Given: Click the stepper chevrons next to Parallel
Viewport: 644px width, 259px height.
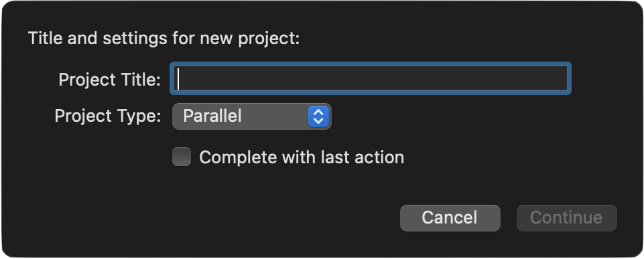Looking at the screenshot, I should click(318, 116).
